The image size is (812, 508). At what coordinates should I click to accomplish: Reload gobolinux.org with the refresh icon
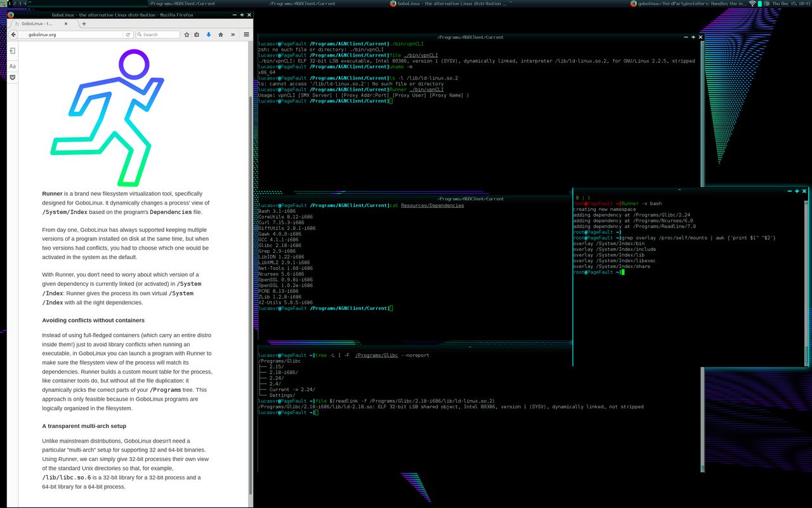coord(128,34)
